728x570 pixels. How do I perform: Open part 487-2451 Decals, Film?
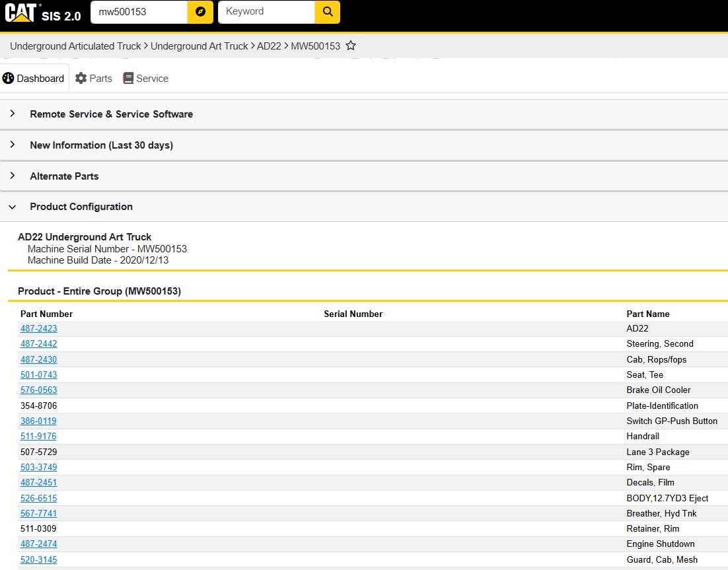pos(38,482)
